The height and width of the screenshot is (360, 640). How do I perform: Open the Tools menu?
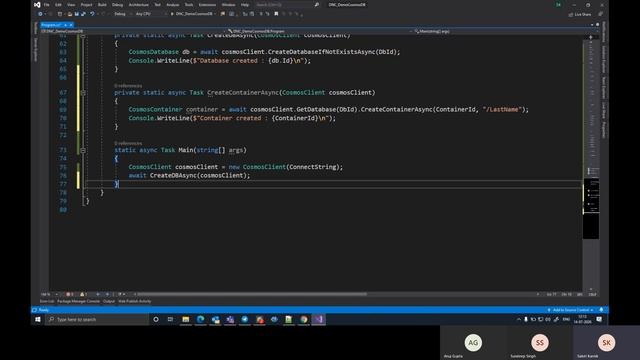pos(189,5)
